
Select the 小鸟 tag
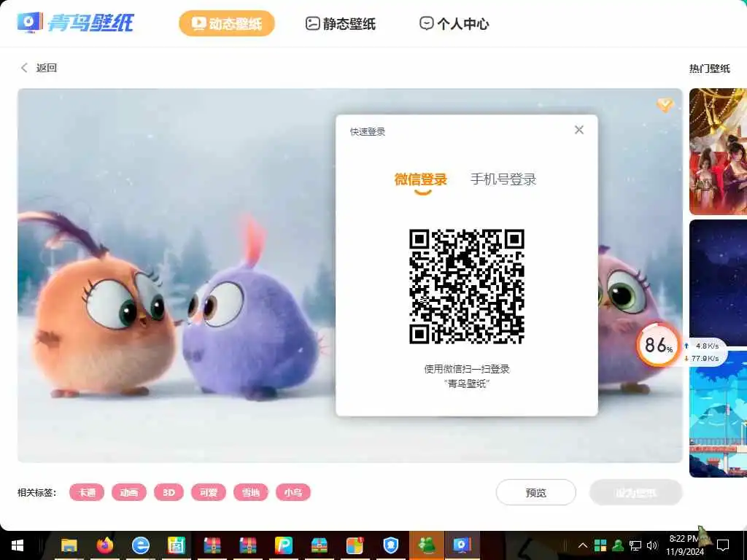point(293,492)
